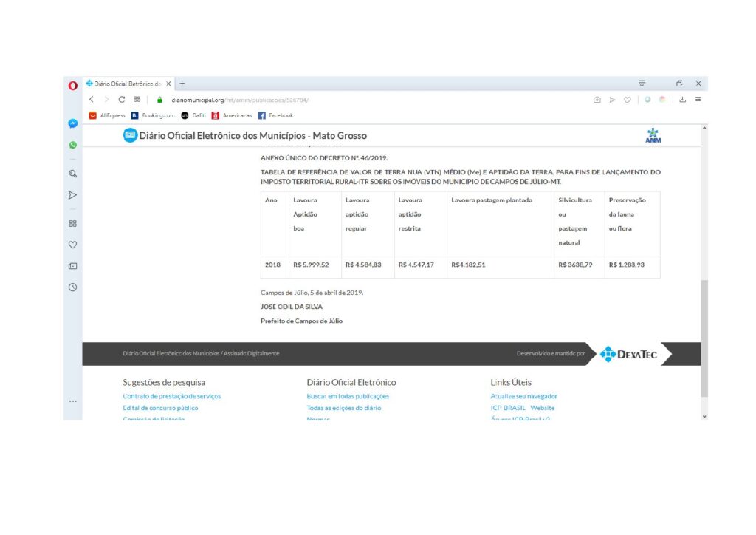This screenshot has height=535, width=756.
Task: Open the AliExpress bookmark
Action: click(x=108, y=115)
